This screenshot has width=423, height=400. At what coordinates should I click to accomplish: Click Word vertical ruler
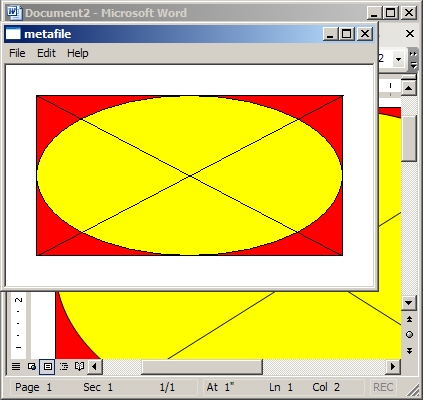(x=19, y=325)
